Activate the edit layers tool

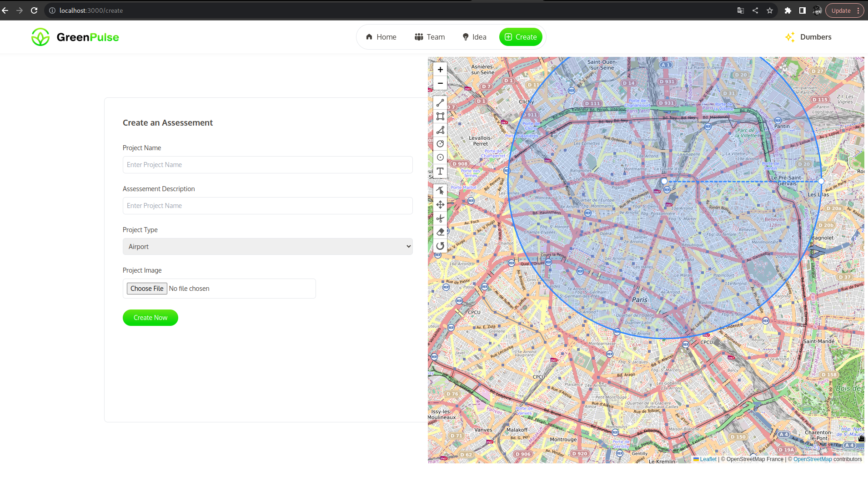tap(440, 191)
